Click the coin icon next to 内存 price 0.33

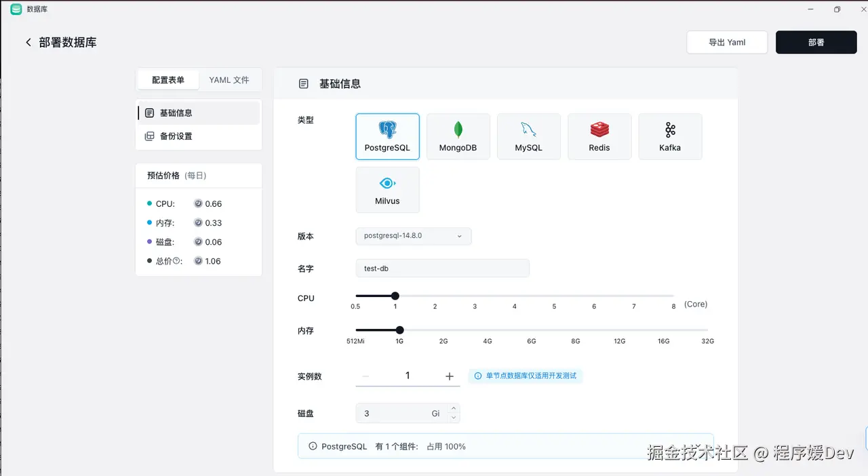(x=198, y=222)
